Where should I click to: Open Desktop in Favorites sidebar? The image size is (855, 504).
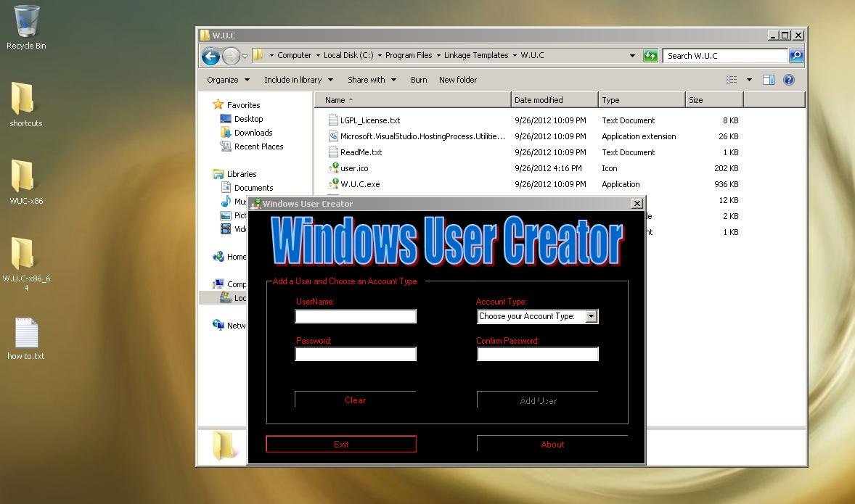(x=242, y=119)
